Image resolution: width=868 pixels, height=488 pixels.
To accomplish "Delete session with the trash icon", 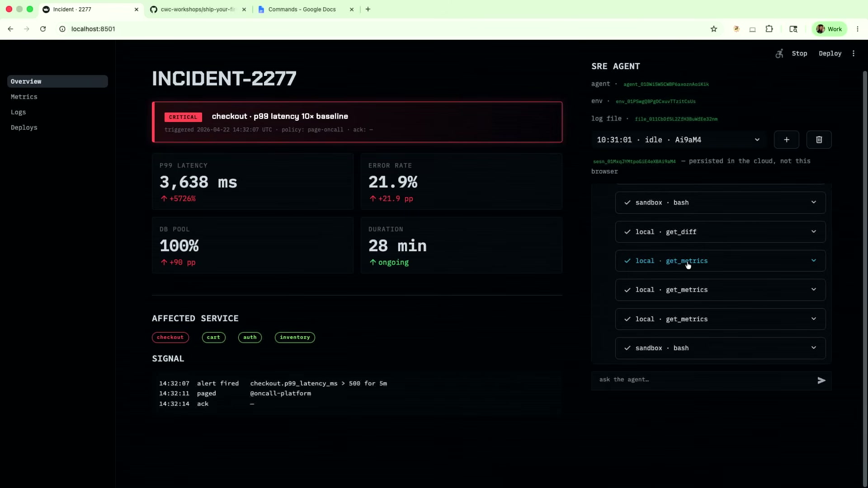I will (819, 140).
